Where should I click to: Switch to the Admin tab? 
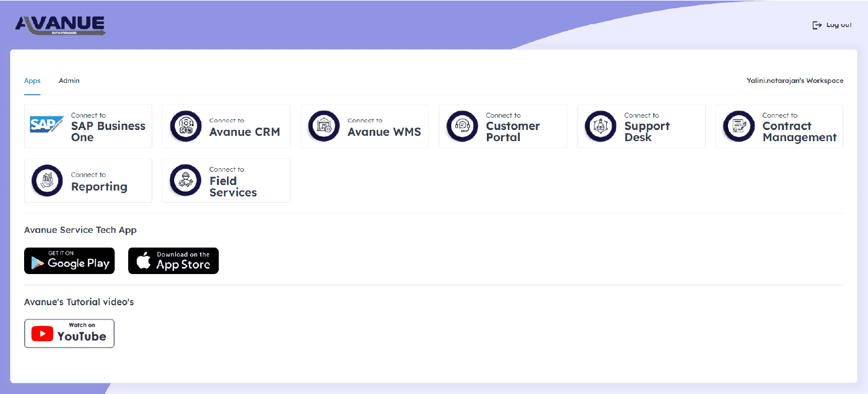pos(69,81)
